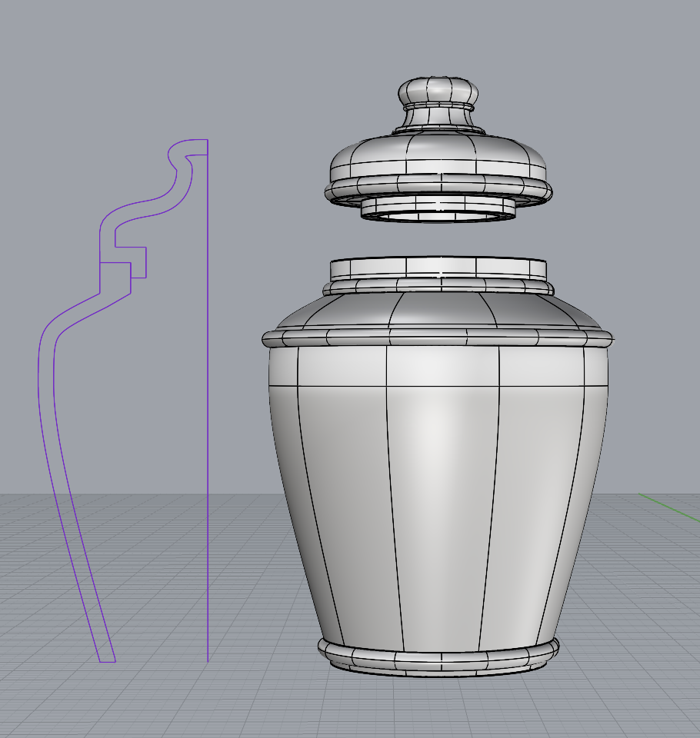Image resolution: width=700 pixels, height=738 pixels.
Task: Click the bottom end of the jar profile curve
Action: tap(107, 661)
